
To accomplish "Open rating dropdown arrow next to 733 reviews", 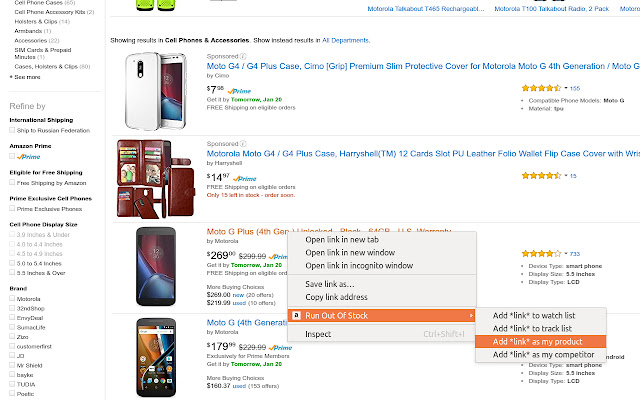I will (565, 254).
